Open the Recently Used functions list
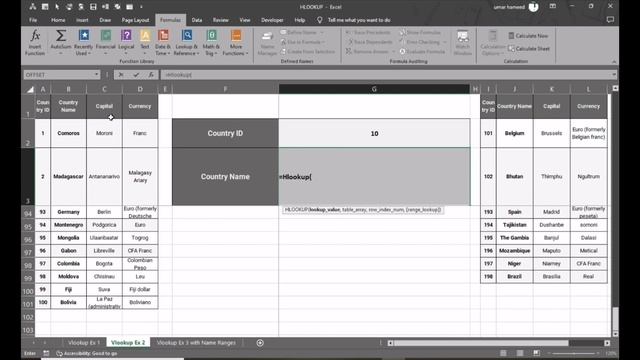Image resolution: width=640 pixels, height=360 pixels. [84, 42]
